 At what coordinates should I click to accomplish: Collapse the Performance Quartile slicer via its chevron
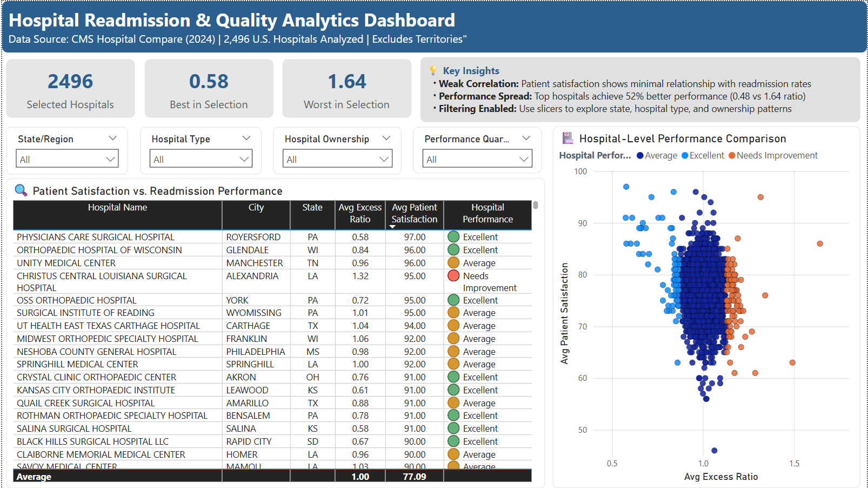pyautogui.click(x=526, y=138)
